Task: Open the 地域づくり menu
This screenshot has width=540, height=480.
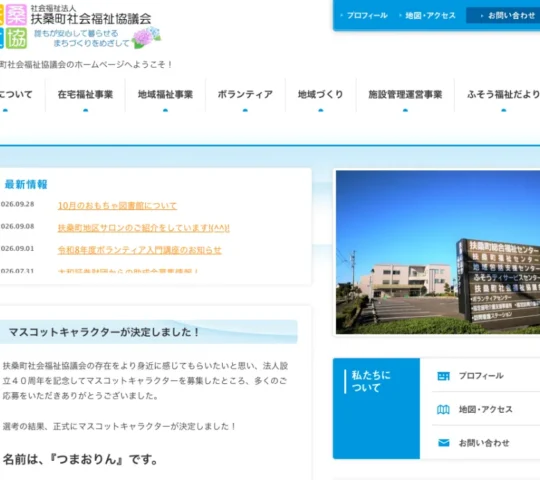Action: (321, 94)
